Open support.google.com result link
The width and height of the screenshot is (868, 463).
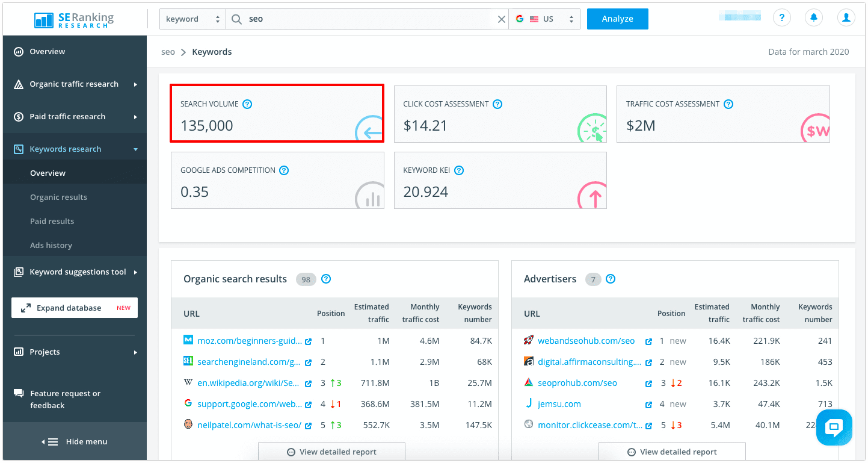250,404
